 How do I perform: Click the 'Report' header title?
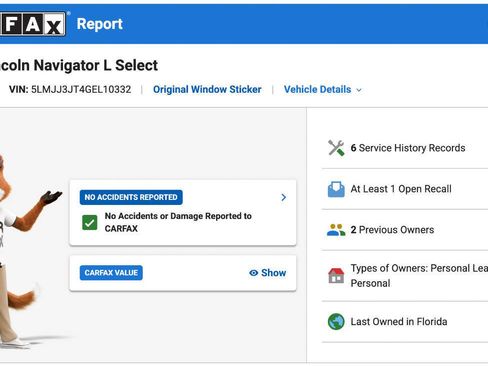[x=100, y=24]
